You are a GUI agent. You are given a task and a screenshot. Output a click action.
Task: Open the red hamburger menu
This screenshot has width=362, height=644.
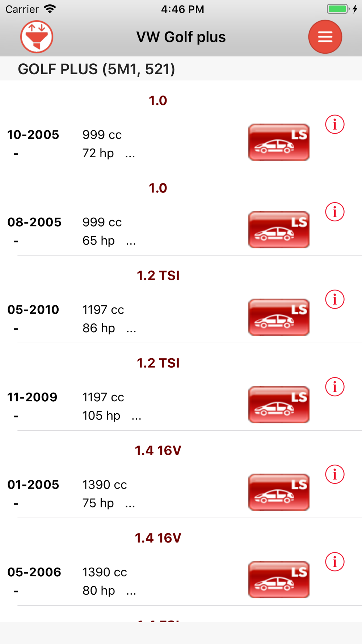click(x=325, y=37)
